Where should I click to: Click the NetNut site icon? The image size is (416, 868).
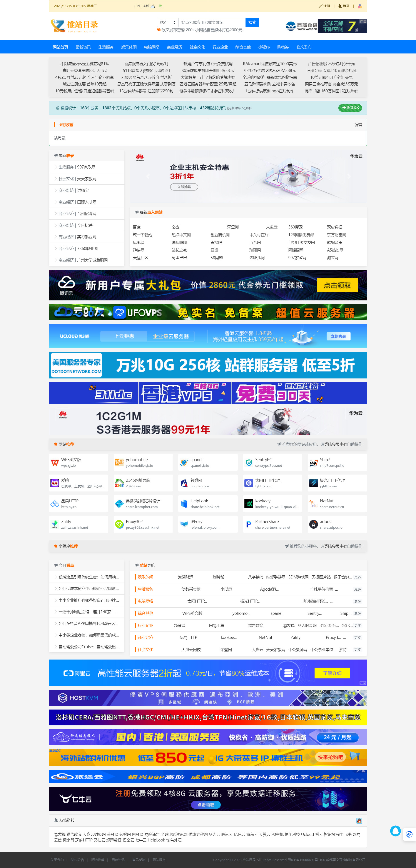[314, 504]
